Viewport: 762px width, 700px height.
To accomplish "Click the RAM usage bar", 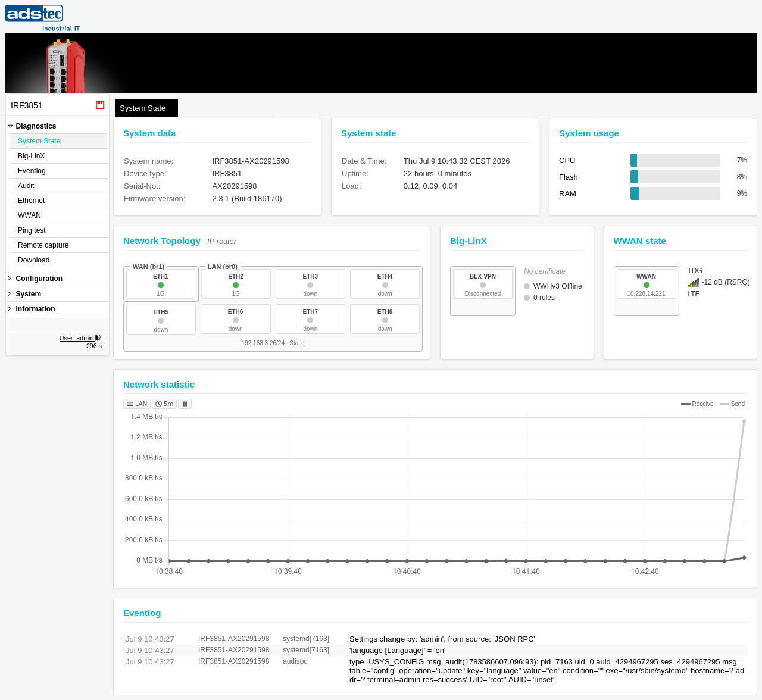I will pos(675,193).
